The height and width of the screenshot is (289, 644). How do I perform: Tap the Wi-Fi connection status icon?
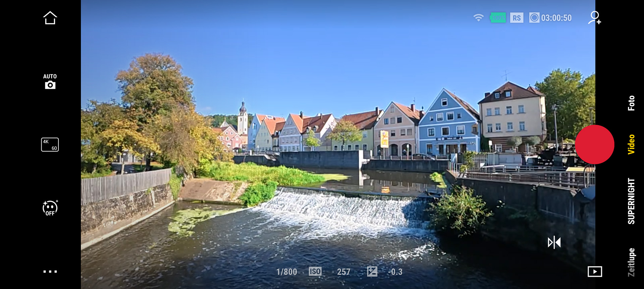click(x=478, y=18)
